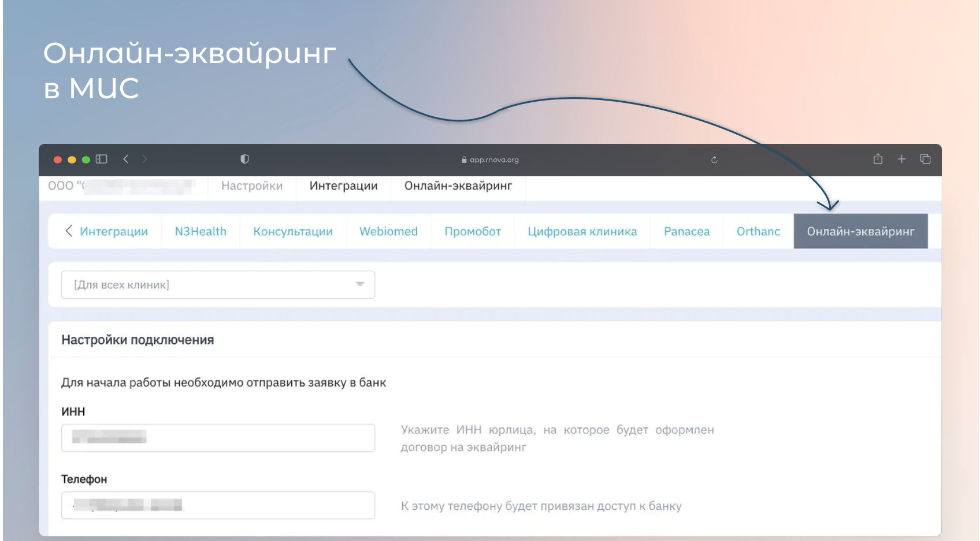
Task: Switch to Цифровая клиника tab
Action: pyautogui.click(x=582, y=231)
